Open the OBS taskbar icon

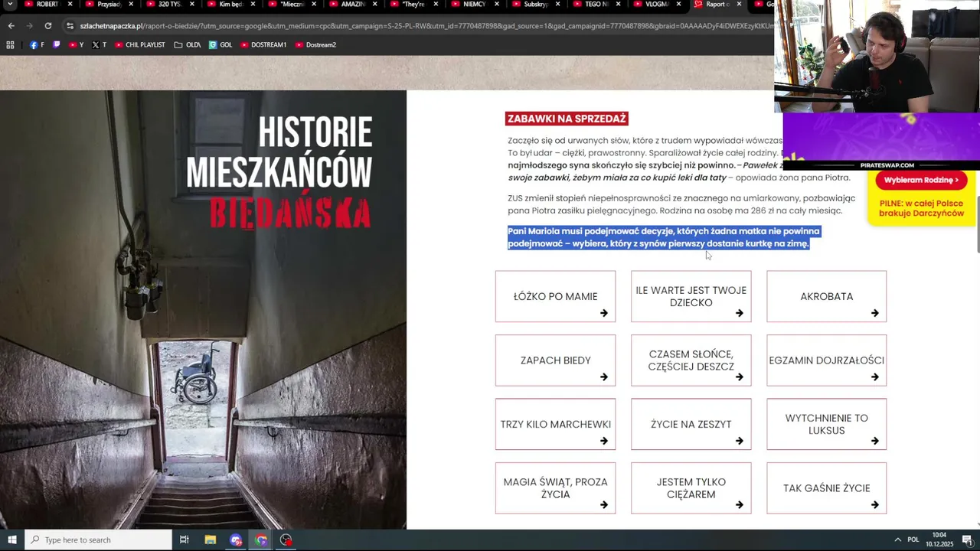[286, 540]
